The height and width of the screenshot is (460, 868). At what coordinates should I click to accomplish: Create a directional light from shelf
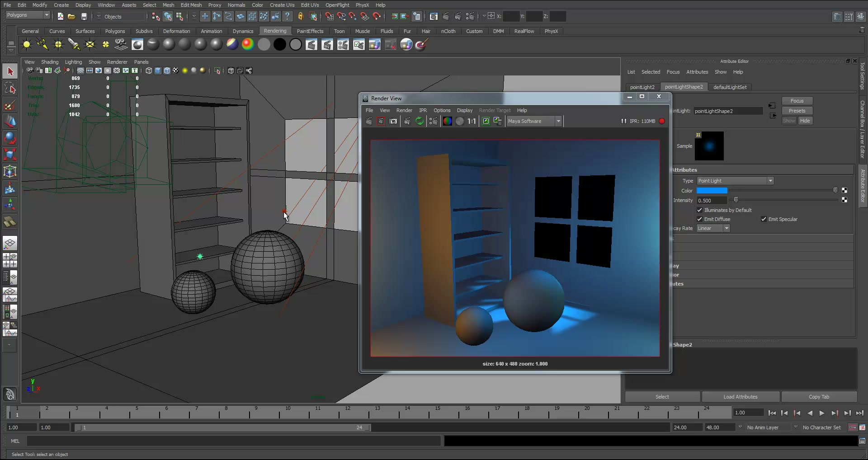(42, 44)
